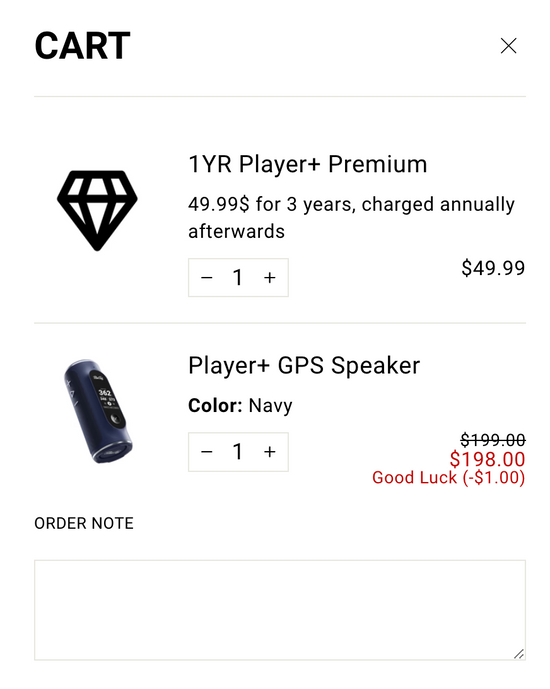Open the Player+ GPS Speaker product link

[304, 366]
